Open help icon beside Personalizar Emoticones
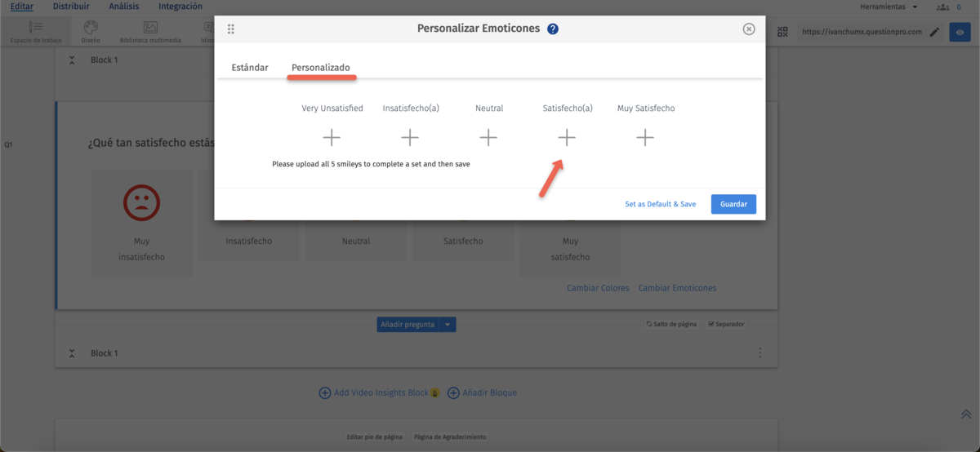The height and width of the screenshot is (452, 980). tap(553, 29)
